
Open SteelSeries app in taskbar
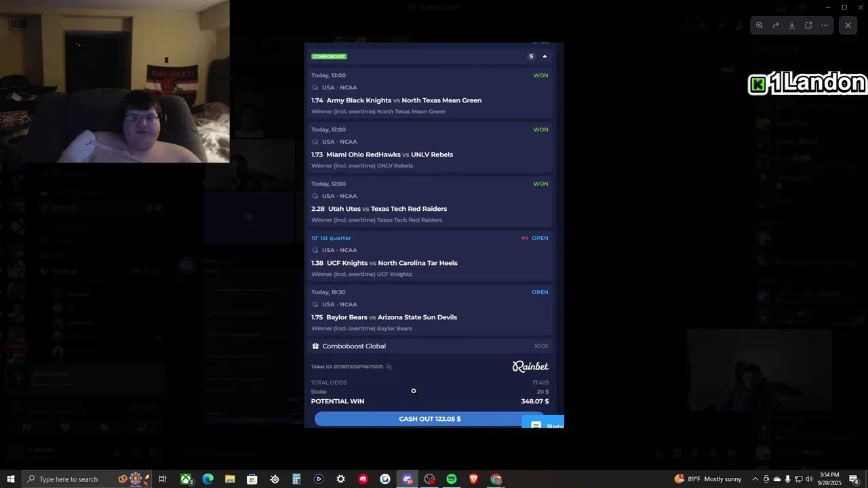275,479
